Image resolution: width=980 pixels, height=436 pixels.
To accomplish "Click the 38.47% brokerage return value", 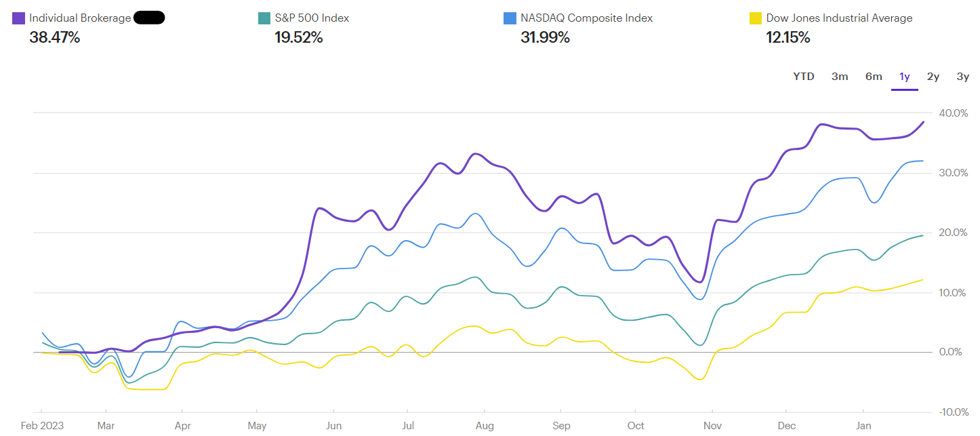I will (54, 38).
